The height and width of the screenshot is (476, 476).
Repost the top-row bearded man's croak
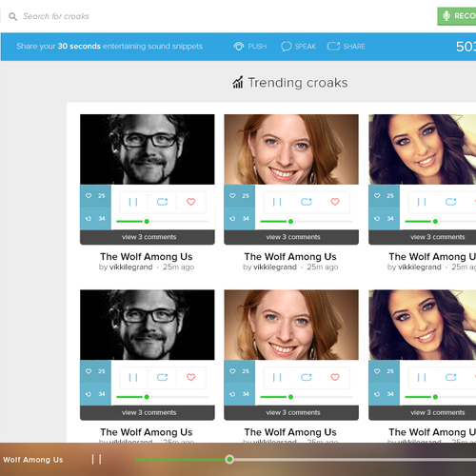pyautogui.click(x=162, y=202)
